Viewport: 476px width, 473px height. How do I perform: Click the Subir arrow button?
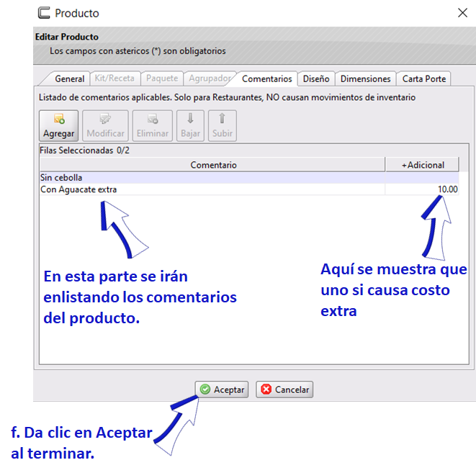pos(223,125)
